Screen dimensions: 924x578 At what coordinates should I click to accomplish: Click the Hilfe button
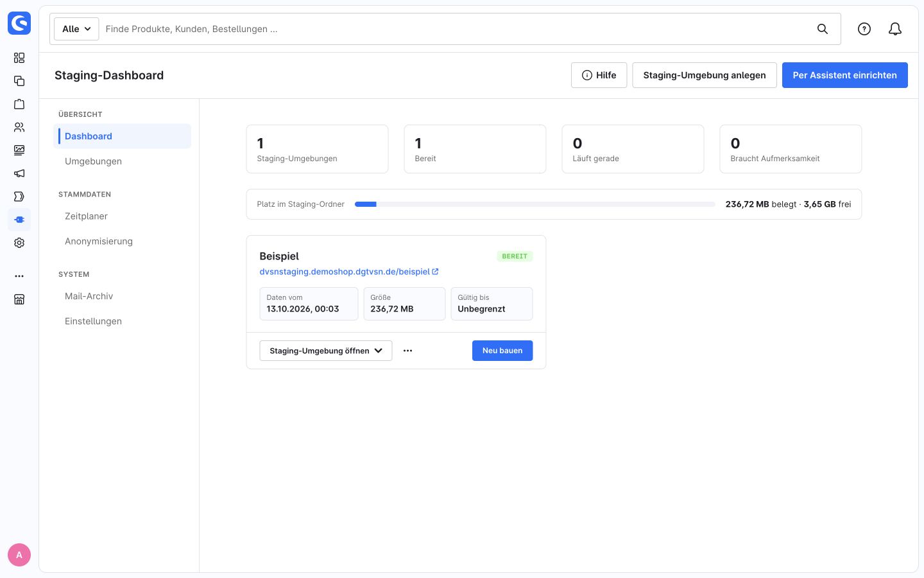tap(599, 75)
